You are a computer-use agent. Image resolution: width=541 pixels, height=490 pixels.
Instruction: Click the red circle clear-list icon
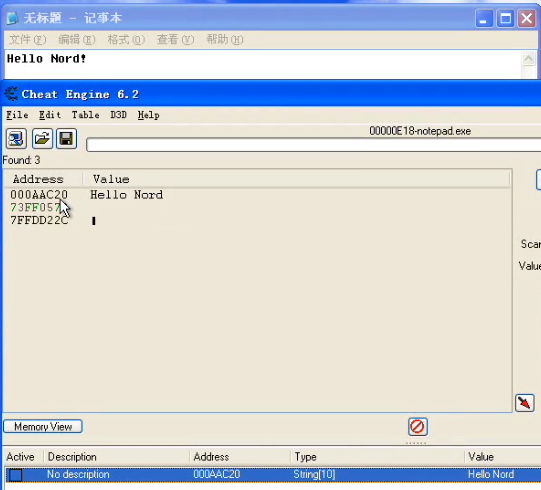[418, 427]
